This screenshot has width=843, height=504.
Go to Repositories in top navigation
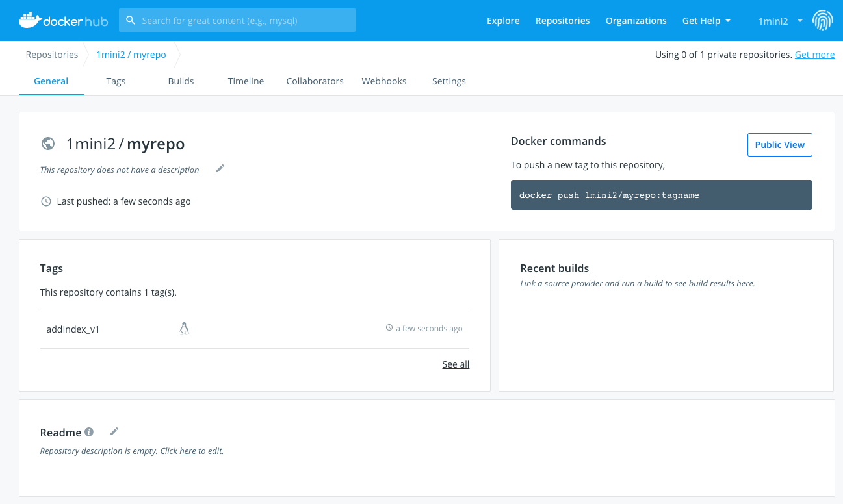pyautogui.click(x=563, y=21)
